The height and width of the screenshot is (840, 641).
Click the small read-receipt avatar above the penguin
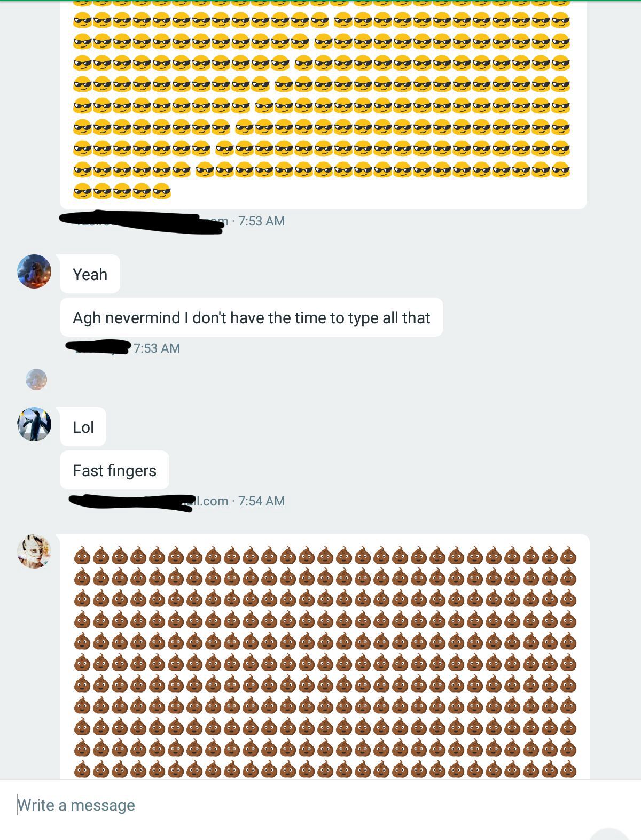pyautogui.click(x=36, y=379)
